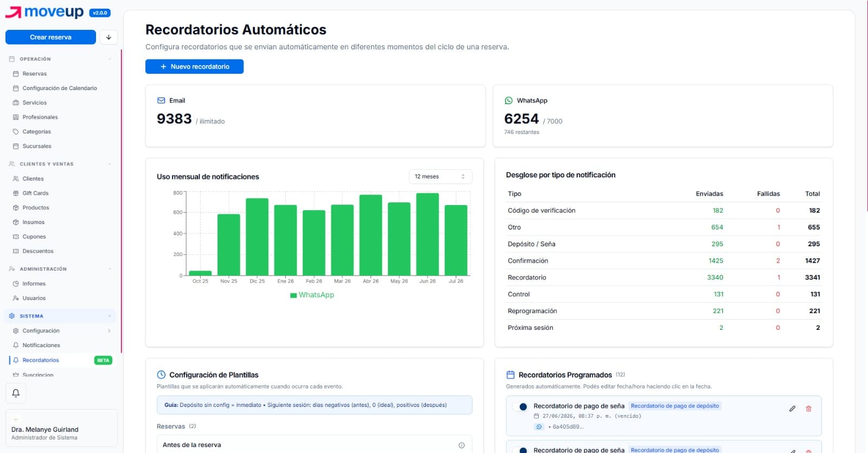Click pencil edit icon on first scheduled reminder
Screen dimensions: 868x453
[x=792, y=409]
